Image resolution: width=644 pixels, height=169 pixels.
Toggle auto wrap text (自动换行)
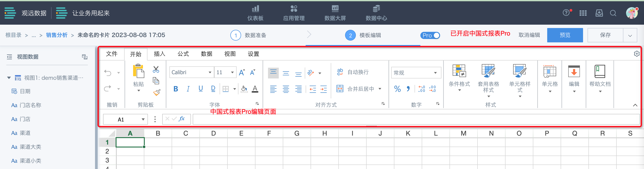(353, 72)
